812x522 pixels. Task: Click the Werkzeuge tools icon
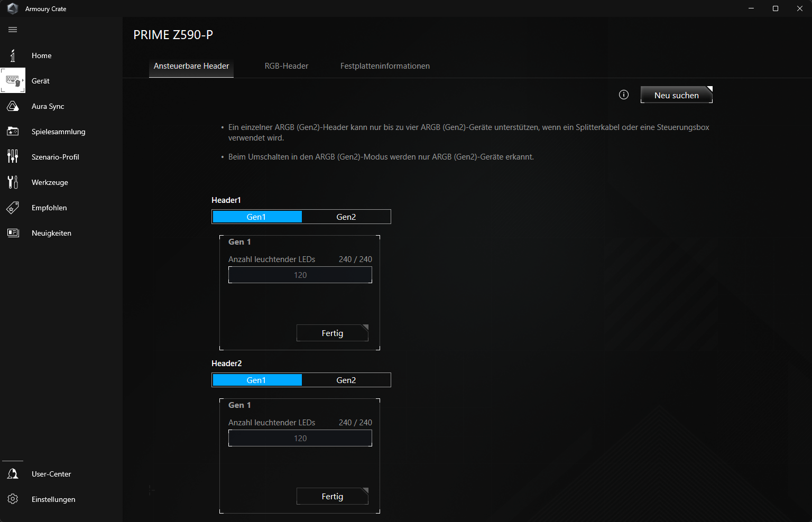[13, 182]
